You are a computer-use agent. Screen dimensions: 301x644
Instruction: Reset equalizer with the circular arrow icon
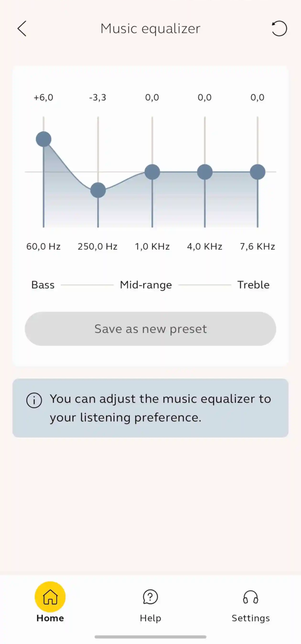tap(279, 29)
